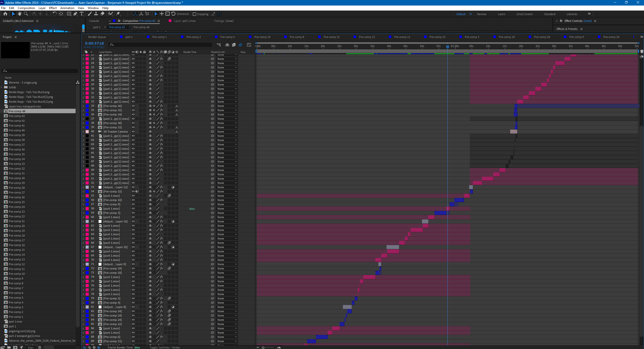Open the Animation menu
The image size is (644, 349).
[67, 8]
